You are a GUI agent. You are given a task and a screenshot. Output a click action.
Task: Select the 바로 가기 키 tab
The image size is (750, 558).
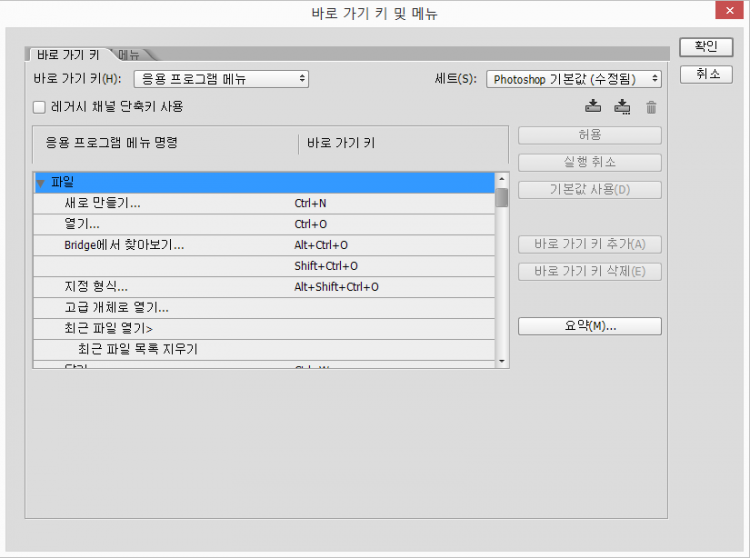pos(67,55)
